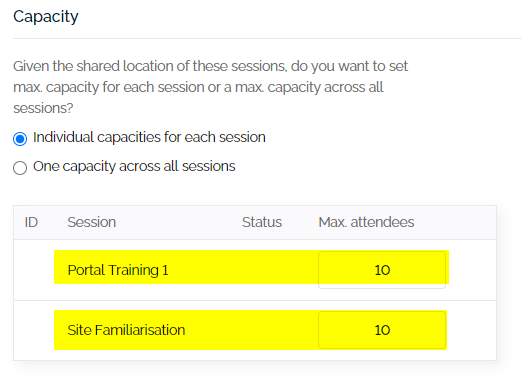522x377 pixels.
Task: Click the Max. attendees column header
Action: click(366, 222)
